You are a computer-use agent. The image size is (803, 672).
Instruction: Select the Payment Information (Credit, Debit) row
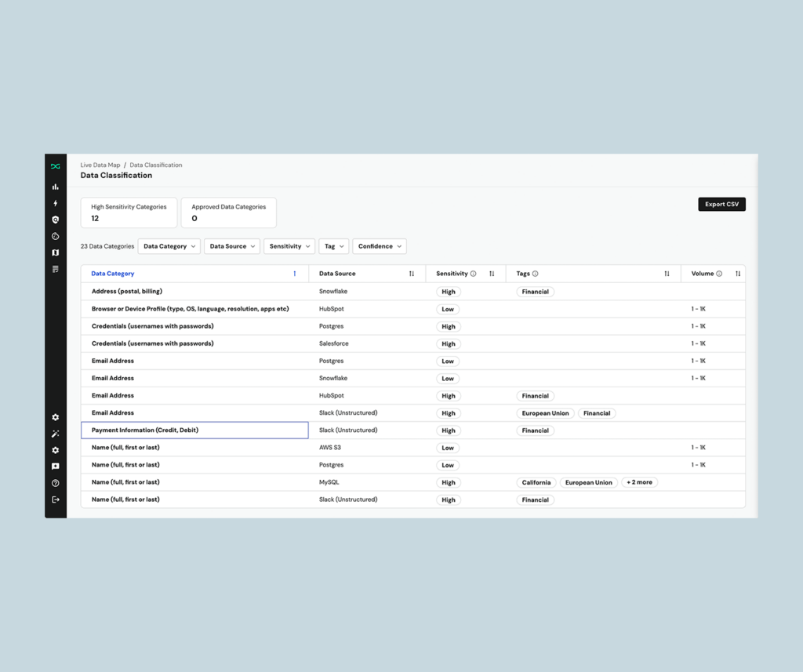click(194, 430)
